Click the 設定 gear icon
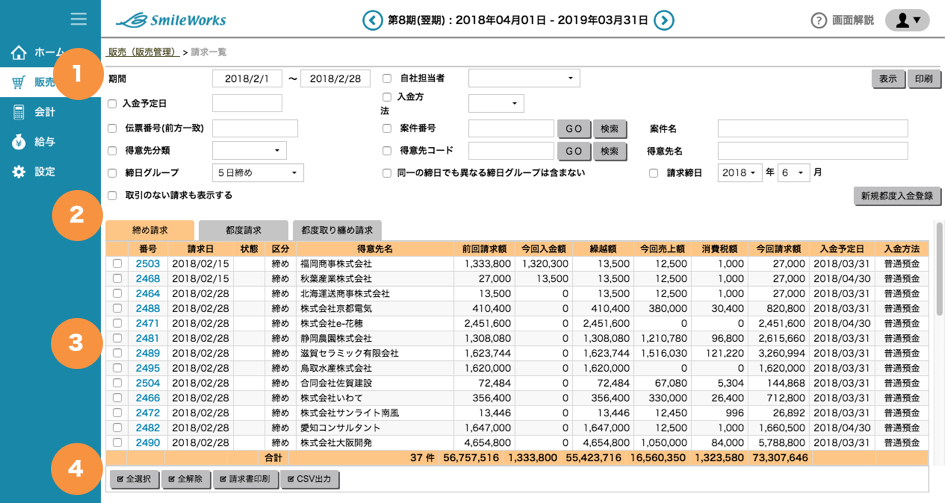Viewport: 945px width, 503px height. [19, 172]
